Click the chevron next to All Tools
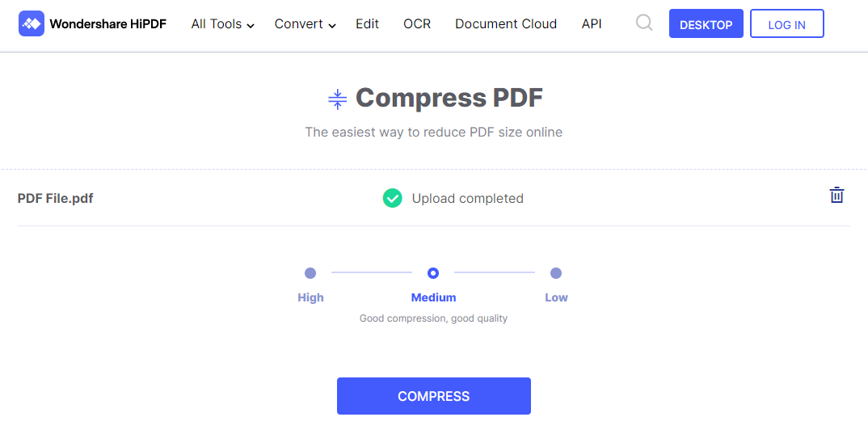 [251, 26]
